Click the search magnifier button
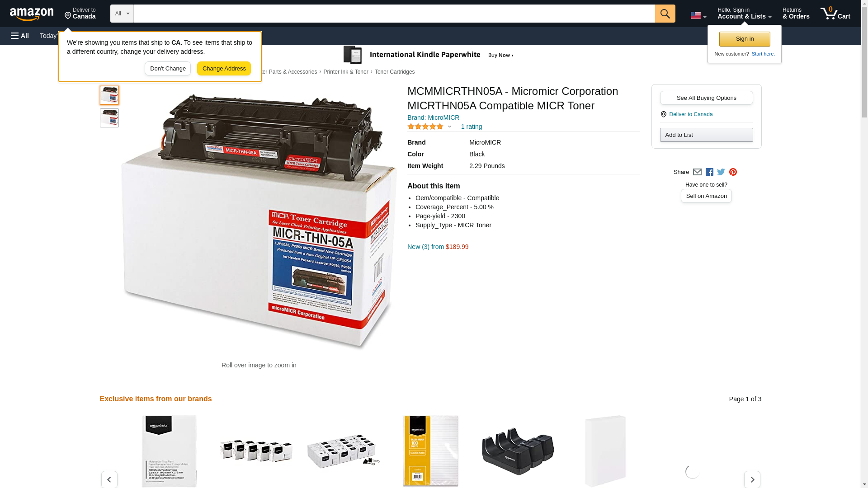 665,14
